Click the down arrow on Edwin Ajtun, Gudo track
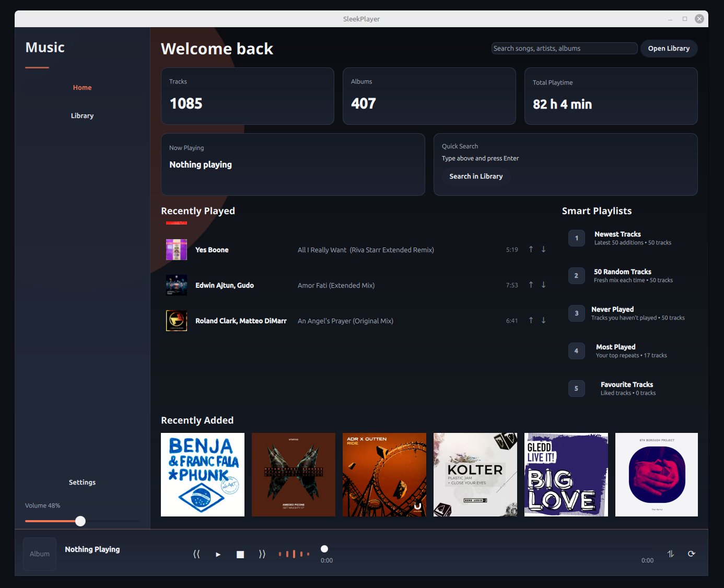Screen dimensions: 724x588 [x=543, y=285]
